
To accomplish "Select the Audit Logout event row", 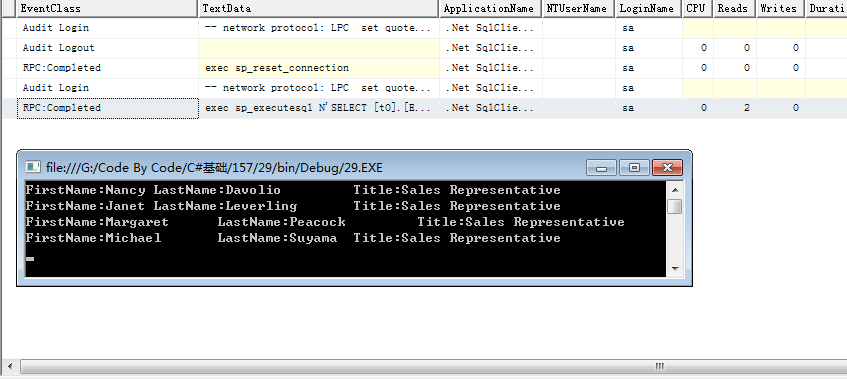I will point(424,48).
